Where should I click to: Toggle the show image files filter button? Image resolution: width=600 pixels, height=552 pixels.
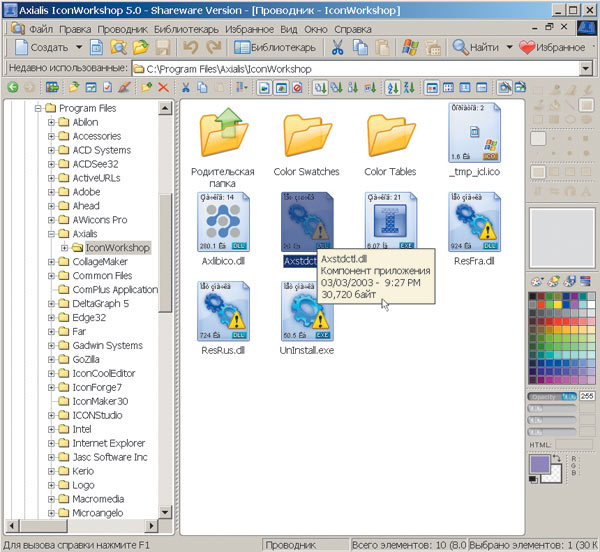tap(264, 88)
